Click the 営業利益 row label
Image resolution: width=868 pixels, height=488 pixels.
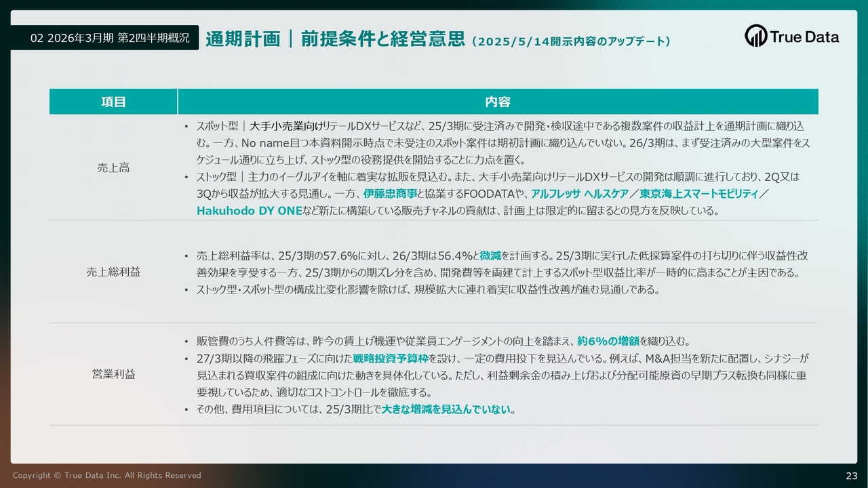(x=113, y=374)
